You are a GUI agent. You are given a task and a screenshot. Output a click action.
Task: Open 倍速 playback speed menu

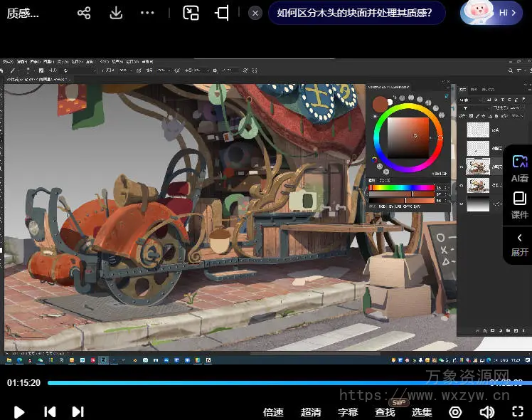tap(273, 411)
